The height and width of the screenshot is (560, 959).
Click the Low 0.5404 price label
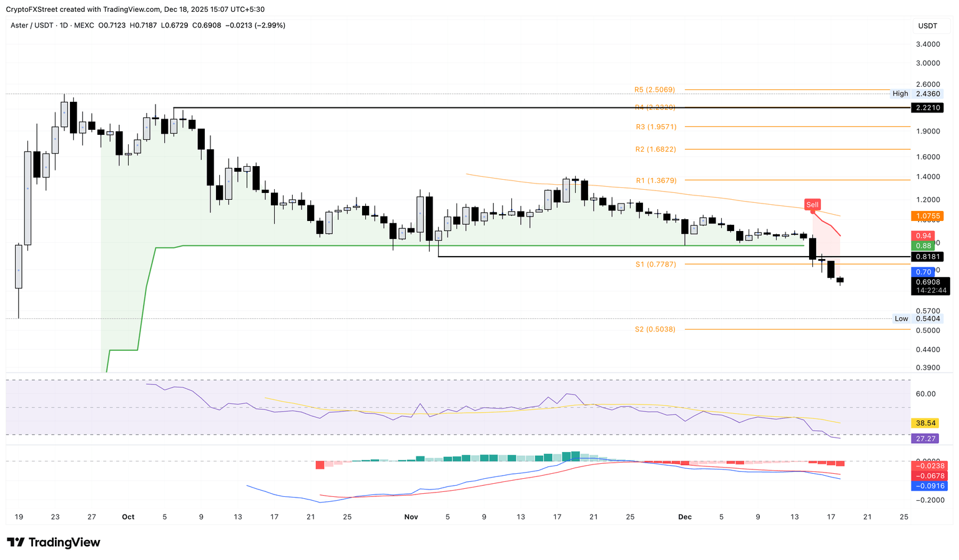(x=928, y=318)
